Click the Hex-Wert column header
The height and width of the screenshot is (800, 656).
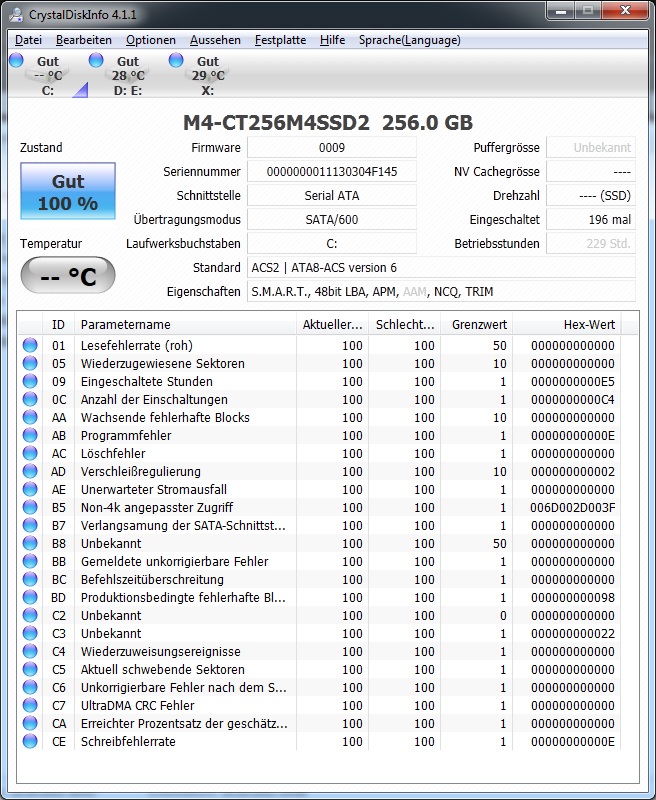click(567, 324)
